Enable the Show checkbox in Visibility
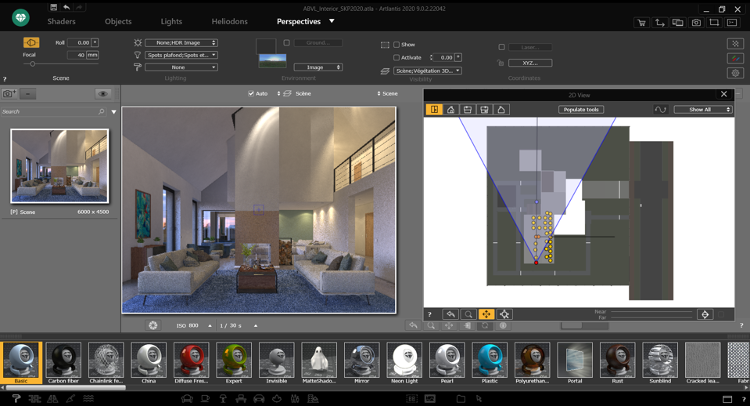 [x=396, y=44]
